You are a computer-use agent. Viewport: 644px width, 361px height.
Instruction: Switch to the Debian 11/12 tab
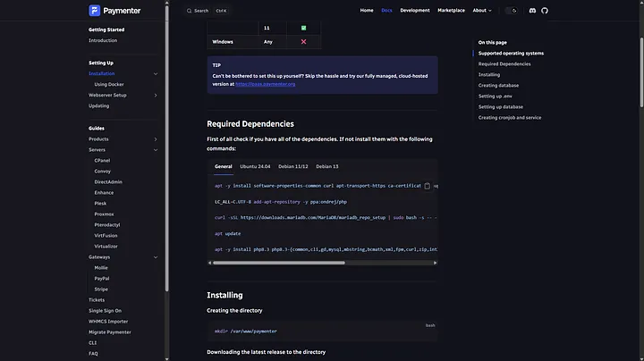tap(292, 166)
